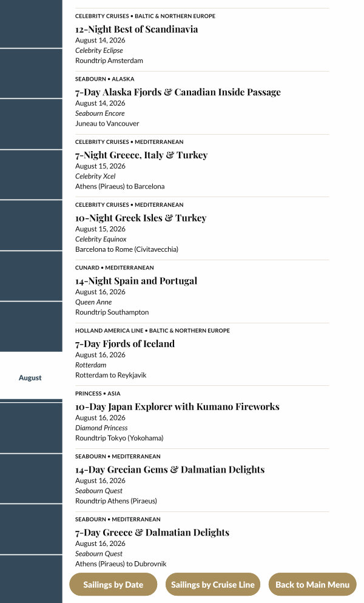
Task: Click the Rotterdam to Reykjavik route text
Action: coord(110,375)
